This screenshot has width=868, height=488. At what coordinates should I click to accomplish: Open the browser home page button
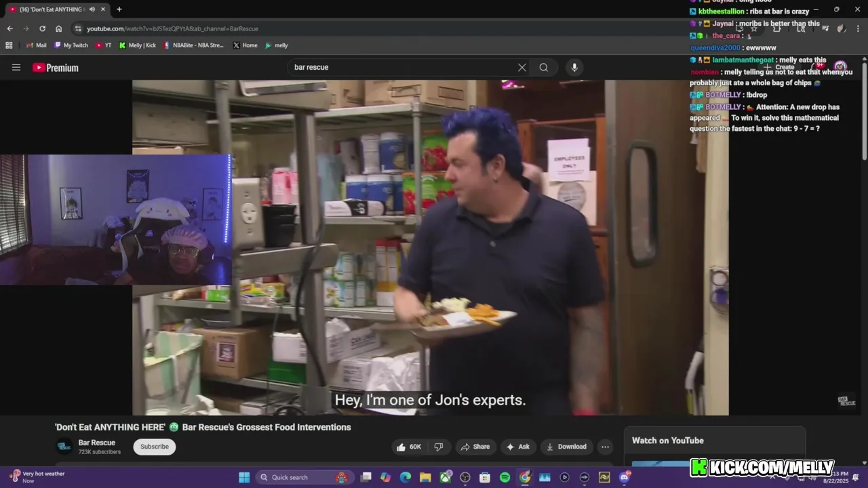tap(58, 28)
